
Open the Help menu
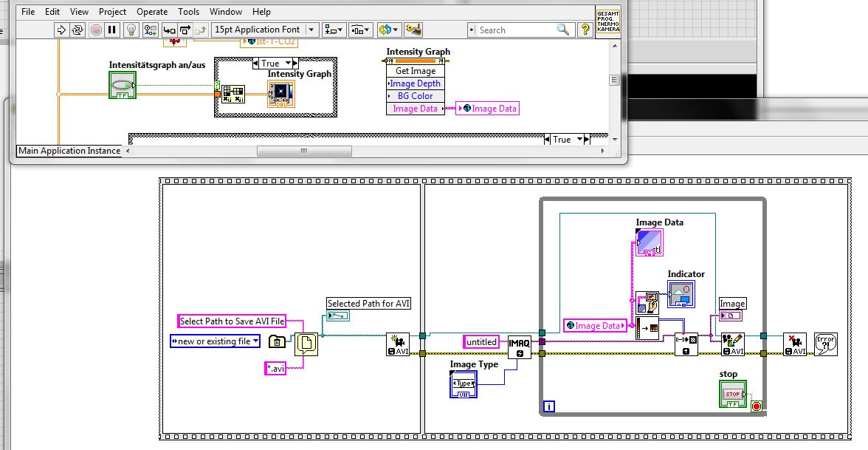261,12
